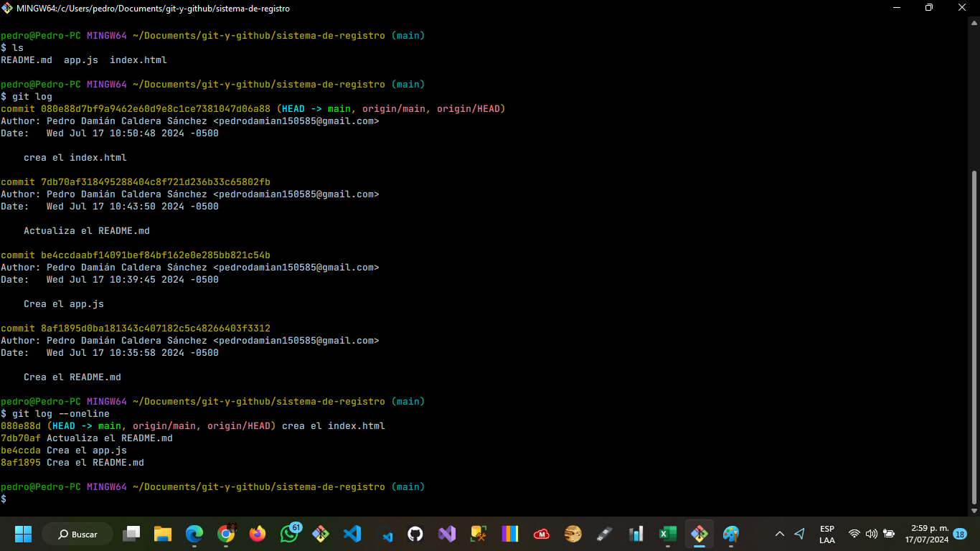
Task: Click the location arrow tray icon
Action: pyautogui.click(x=800, y=534)
